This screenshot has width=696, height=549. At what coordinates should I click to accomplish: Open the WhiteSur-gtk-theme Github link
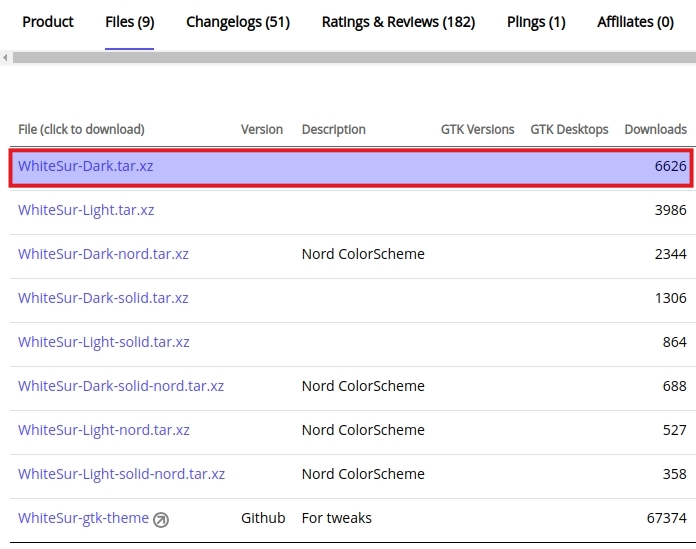click(83, 518)
